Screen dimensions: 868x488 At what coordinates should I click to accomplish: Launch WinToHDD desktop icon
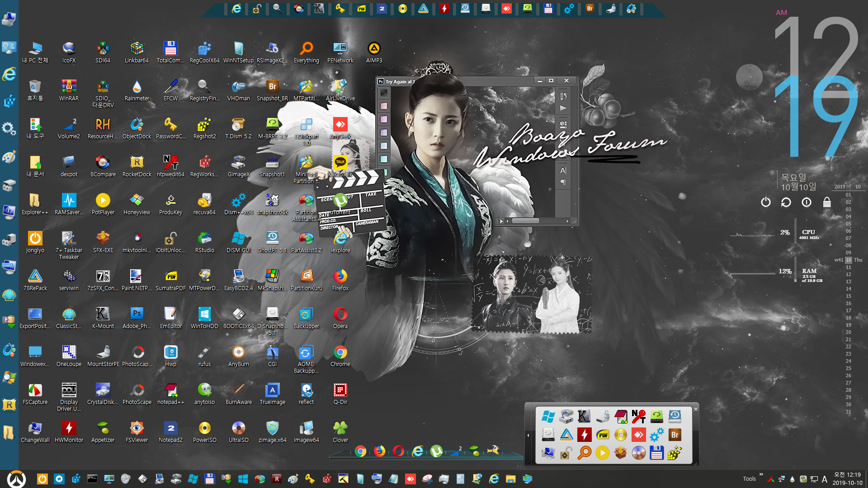(x=204, y=318)
